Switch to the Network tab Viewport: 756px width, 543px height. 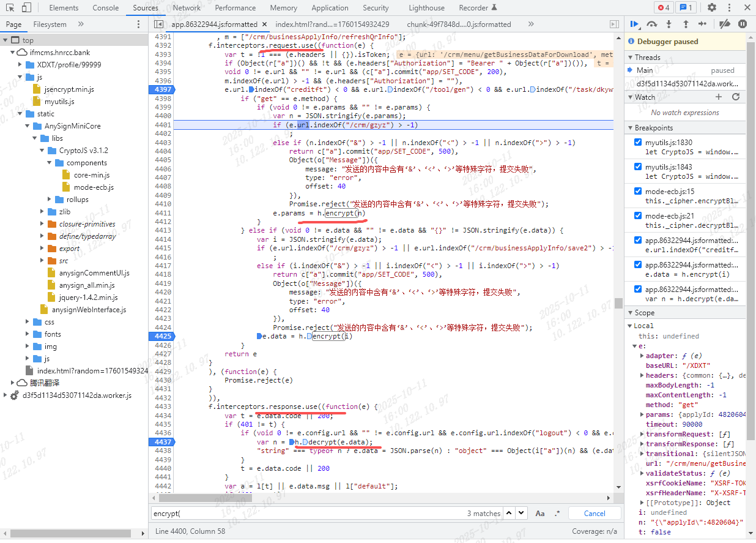coord(187,8)
